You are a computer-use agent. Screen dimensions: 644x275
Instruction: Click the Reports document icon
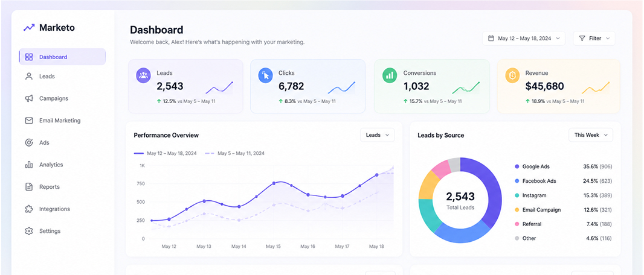[29, 187]
